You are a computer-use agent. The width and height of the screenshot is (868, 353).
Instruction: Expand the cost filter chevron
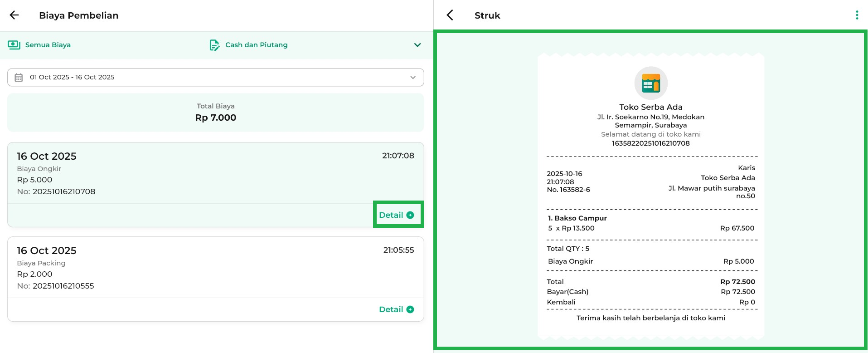click(417, 45)
